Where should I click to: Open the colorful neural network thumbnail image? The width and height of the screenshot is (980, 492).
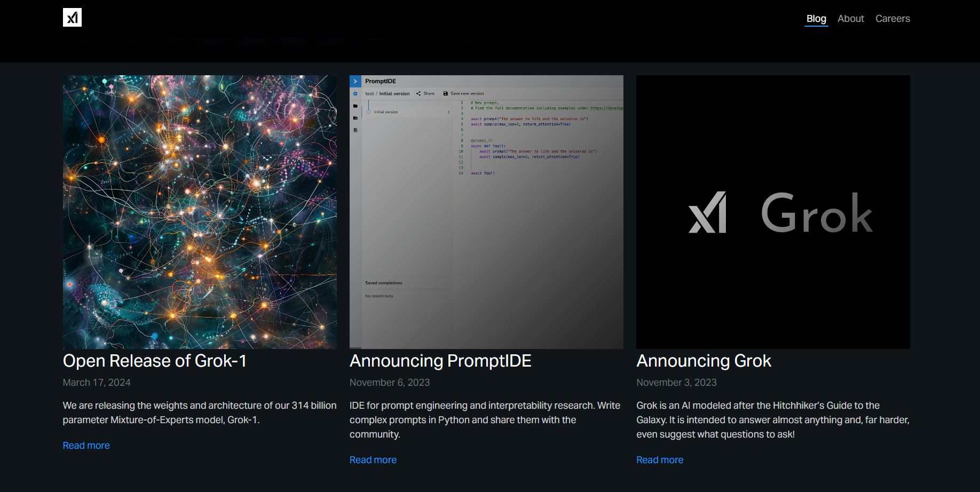click(x=200, y=212)
